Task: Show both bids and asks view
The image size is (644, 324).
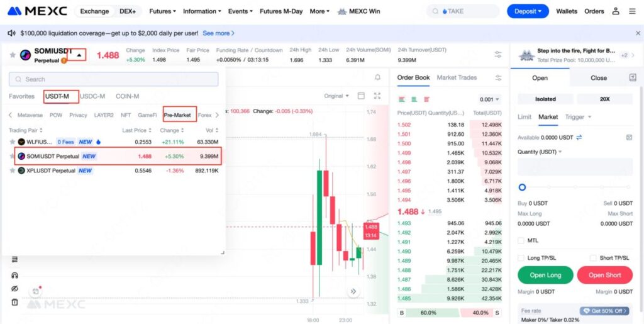Action: pyautogui.click(x=401, y=99)
